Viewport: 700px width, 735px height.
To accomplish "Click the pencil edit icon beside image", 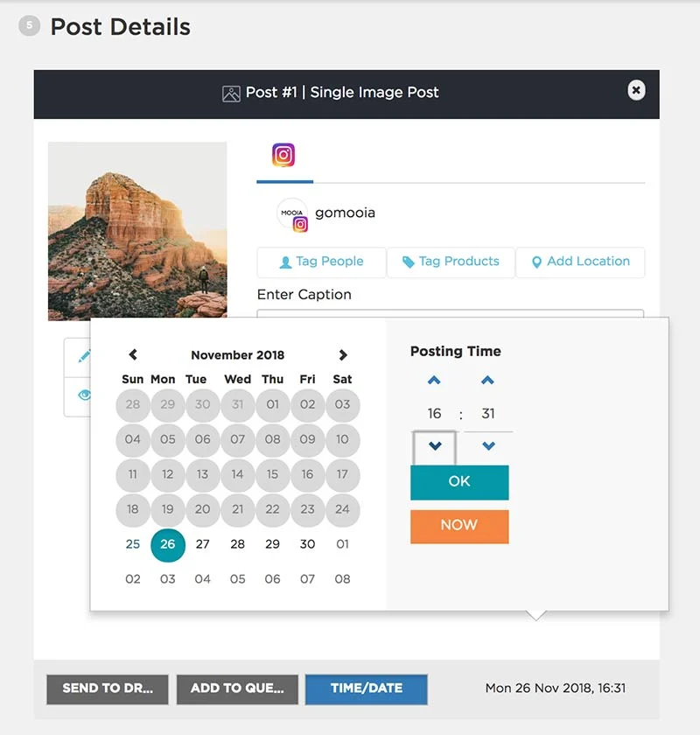I will [x=84, y=356].
